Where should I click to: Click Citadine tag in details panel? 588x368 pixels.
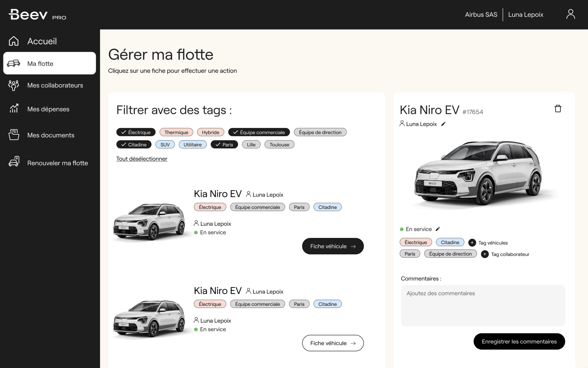(450, 242)
